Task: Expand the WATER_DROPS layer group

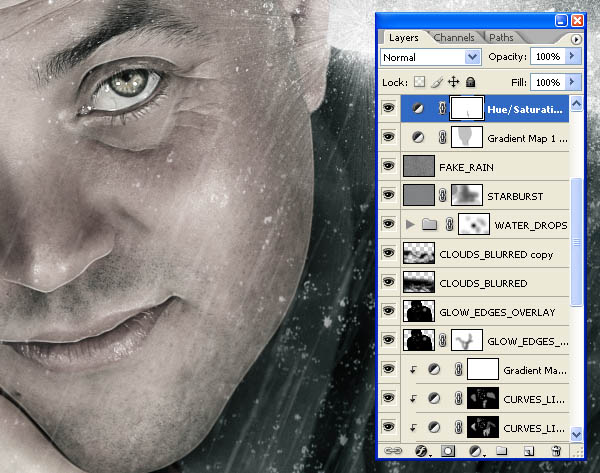Action: [410, 224]
